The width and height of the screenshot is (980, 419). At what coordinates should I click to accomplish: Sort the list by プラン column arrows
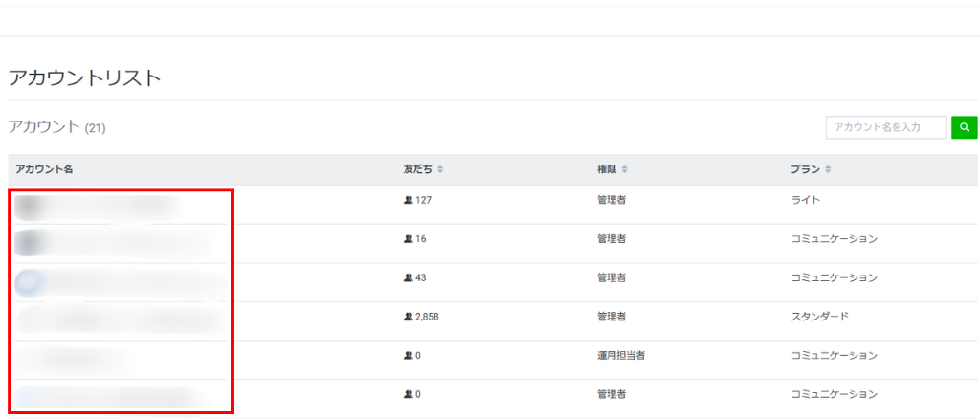pos(828,170)
